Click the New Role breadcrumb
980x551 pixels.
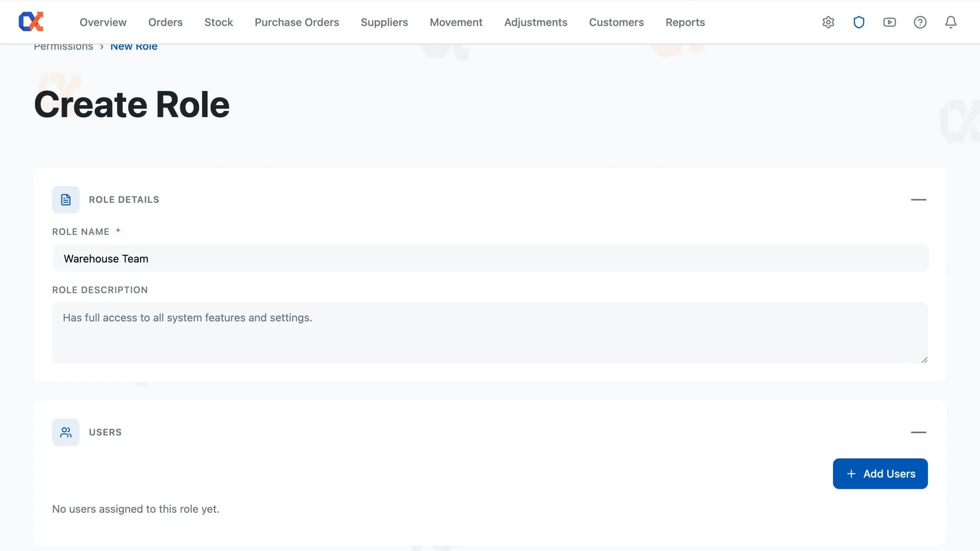134,47
